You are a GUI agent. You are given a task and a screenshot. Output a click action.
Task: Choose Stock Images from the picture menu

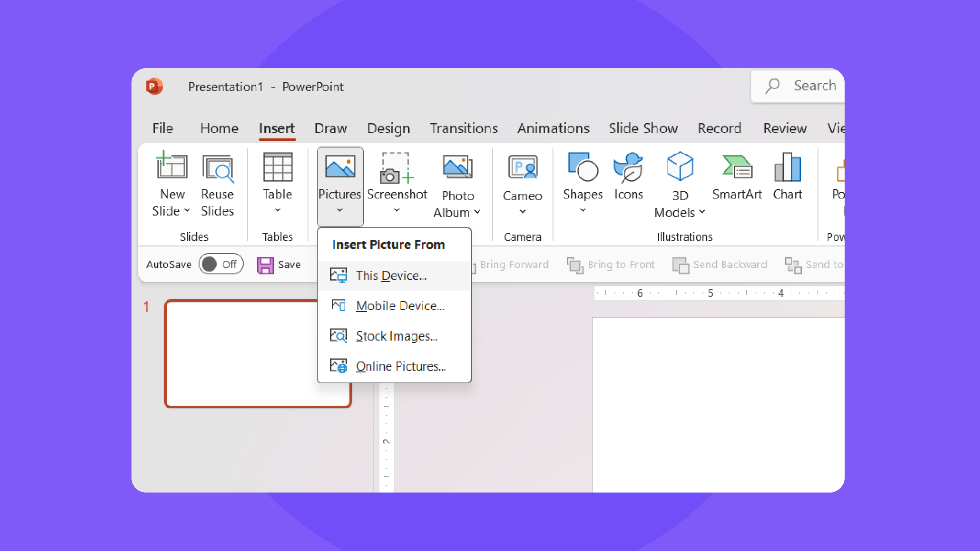coord(397,336)
